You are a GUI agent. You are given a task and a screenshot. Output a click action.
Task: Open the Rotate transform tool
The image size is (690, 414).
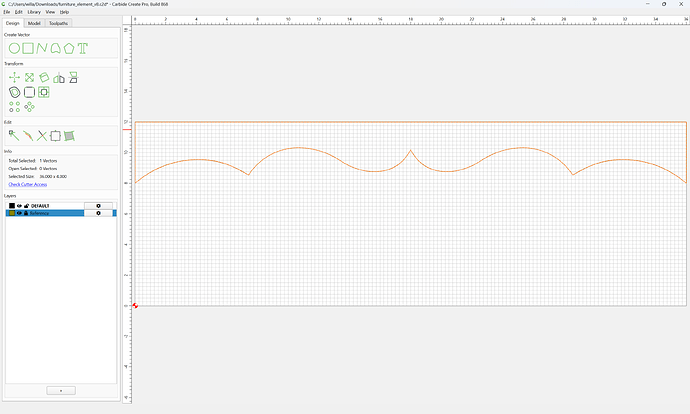44,78
